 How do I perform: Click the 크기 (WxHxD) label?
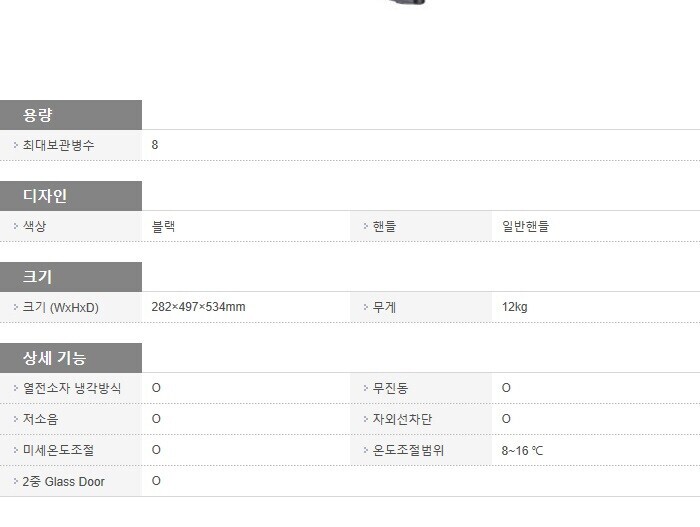click(x=61, y=307)
